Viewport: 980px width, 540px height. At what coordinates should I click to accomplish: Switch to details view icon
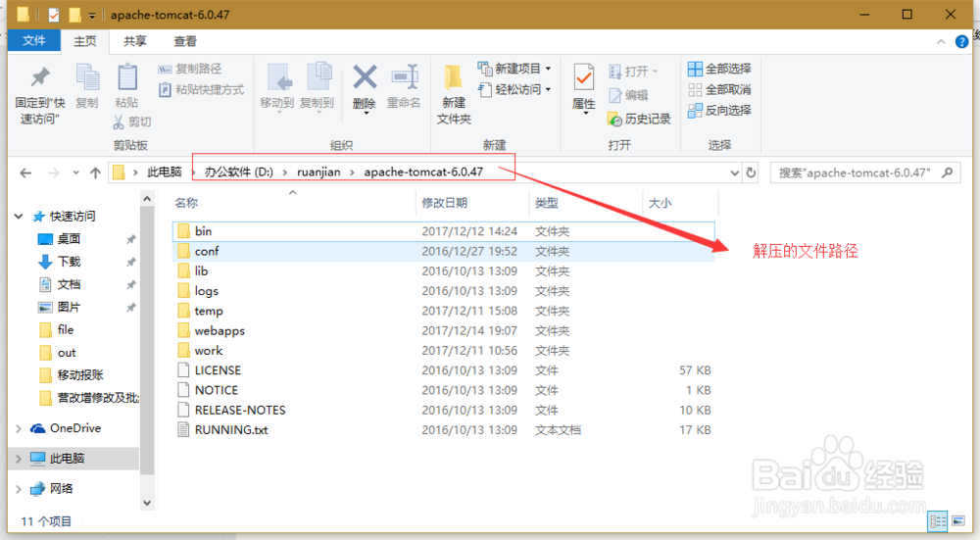click(938, 520)
